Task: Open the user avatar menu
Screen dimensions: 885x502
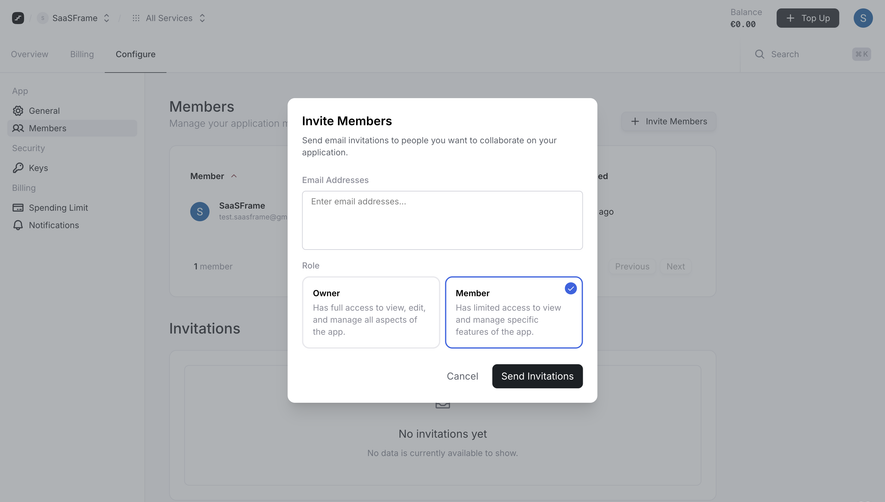Action: click(x=863, y=18)
